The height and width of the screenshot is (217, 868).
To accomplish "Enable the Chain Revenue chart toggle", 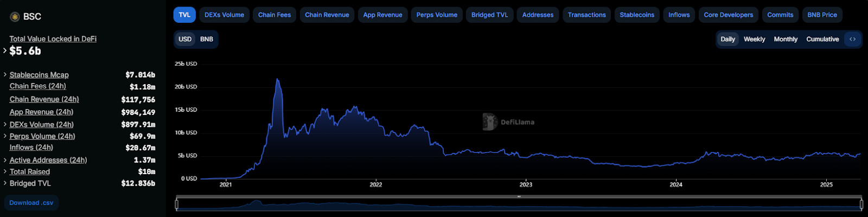I will tap(327, 15).
